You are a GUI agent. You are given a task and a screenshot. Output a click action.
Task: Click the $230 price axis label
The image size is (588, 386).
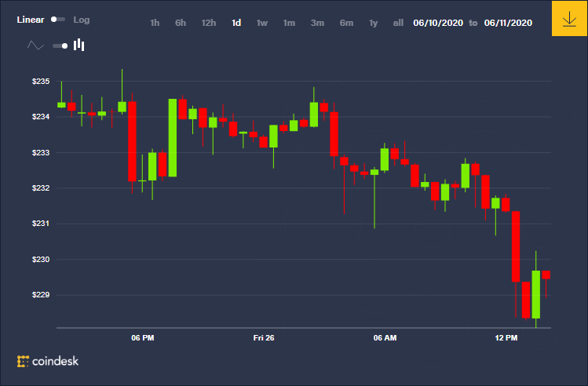pos(41,260)
